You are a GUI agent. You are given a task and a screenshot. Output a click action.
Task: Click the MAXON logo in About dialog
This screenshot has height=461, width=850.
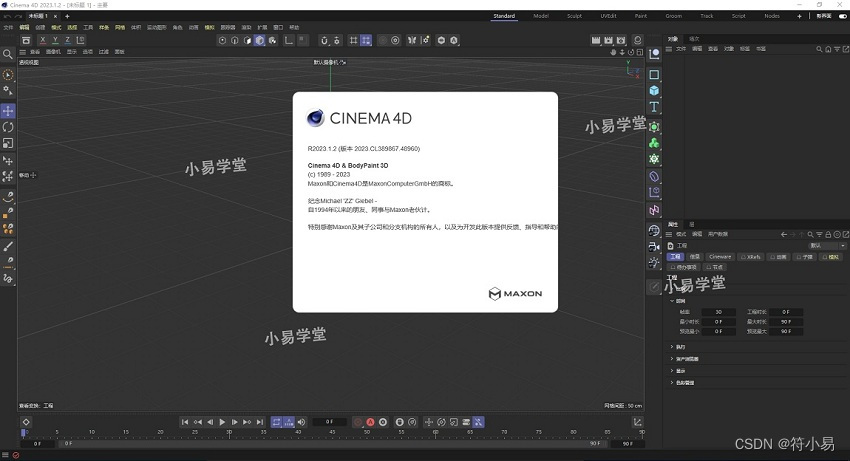pyautogui.click(x=515, y=293)
